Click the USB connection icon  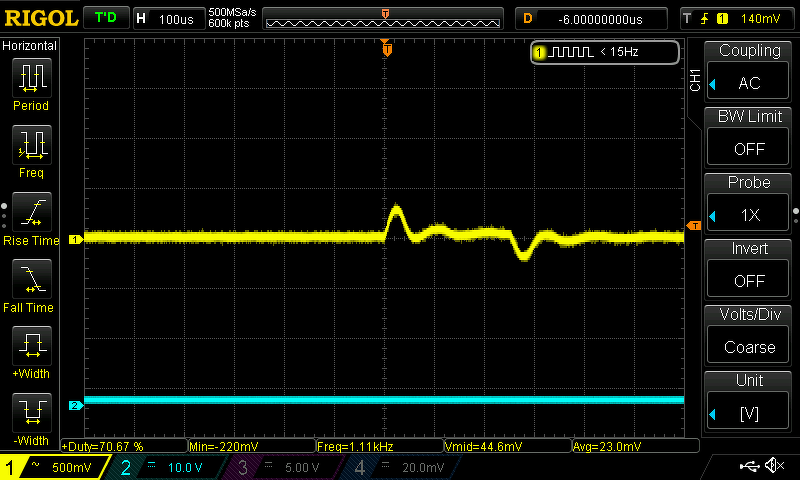(749, 465)
